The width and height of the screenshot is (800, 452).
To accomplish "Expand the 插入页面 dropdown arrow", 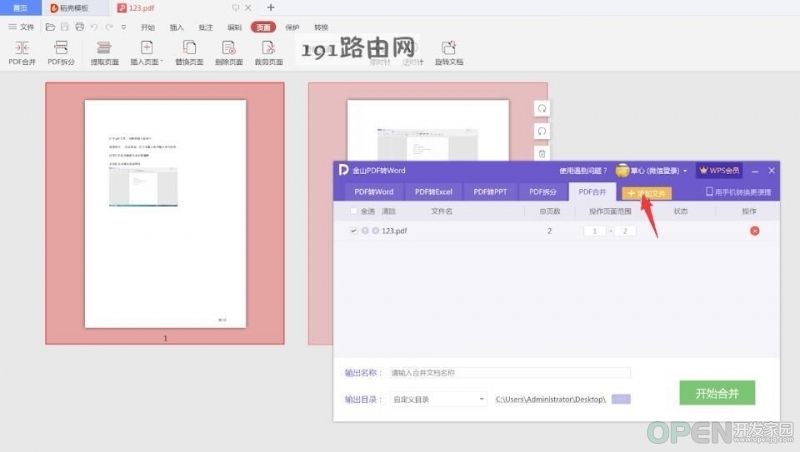I will pos(162,62).
